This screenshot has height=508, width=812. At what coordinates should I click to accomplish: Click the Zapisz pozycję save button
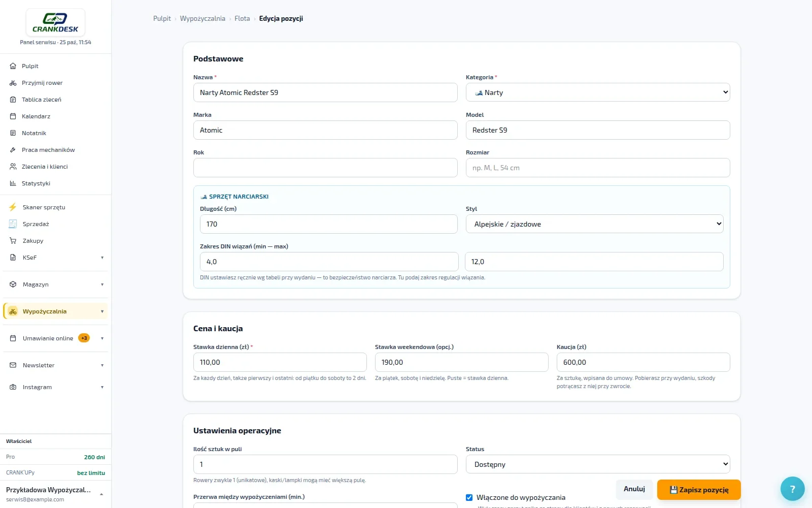699,490
